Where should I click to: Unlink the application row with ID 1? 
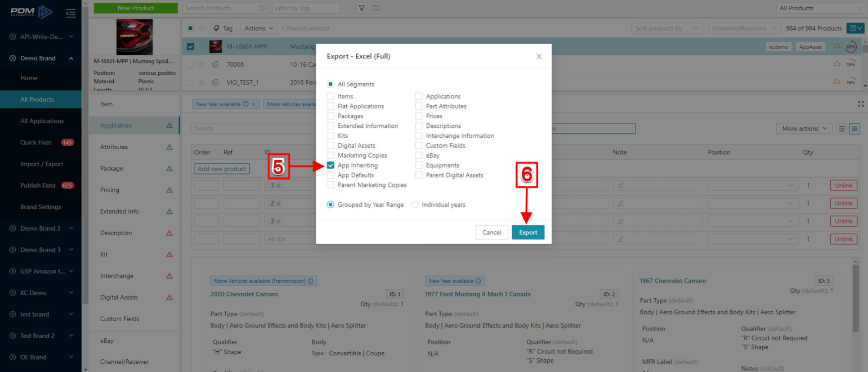pyautogui.click(x=843, y=185)
